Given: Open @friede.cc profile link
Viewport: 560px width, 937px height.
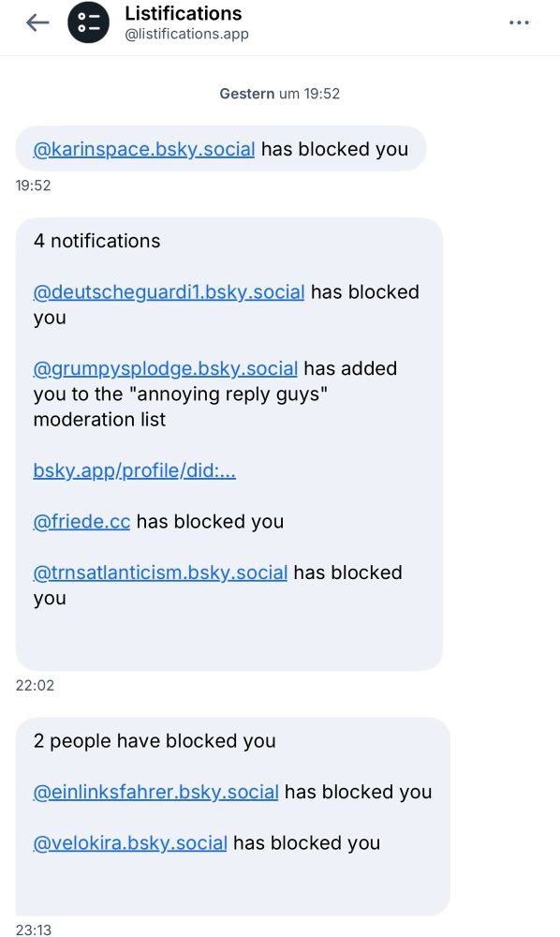Looking at the screenshot, I should pos(82,521).
